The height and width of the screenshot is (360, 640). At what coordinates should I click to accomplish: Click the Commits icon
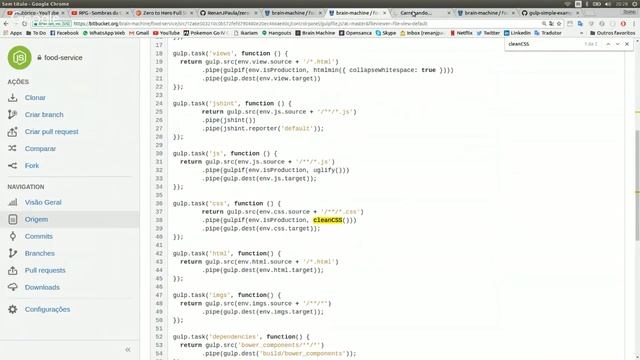point(13,236)
